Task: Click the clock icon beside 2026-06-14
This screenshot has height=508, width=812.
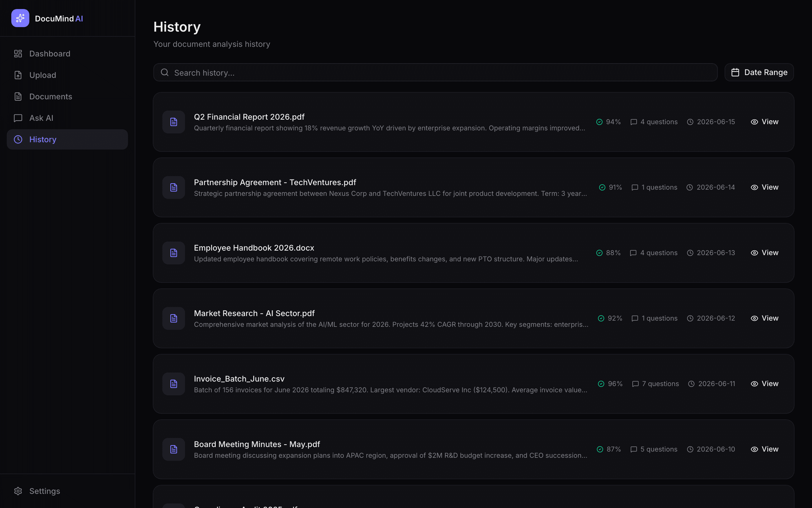Action: point(690,187)
